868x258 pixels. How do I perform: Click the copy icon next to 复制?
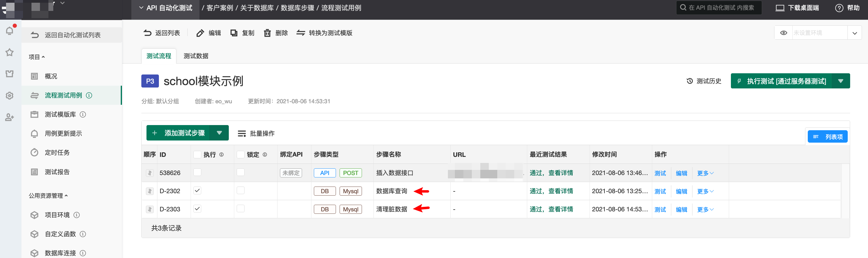234,33
